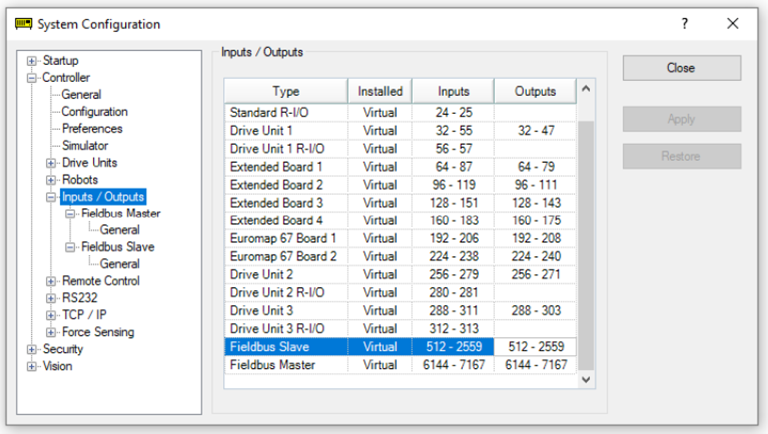The height and width of the screenshot is (434, 768).
Task: Click the table's scroll down arrow
Action: click(x=586, y=380)
